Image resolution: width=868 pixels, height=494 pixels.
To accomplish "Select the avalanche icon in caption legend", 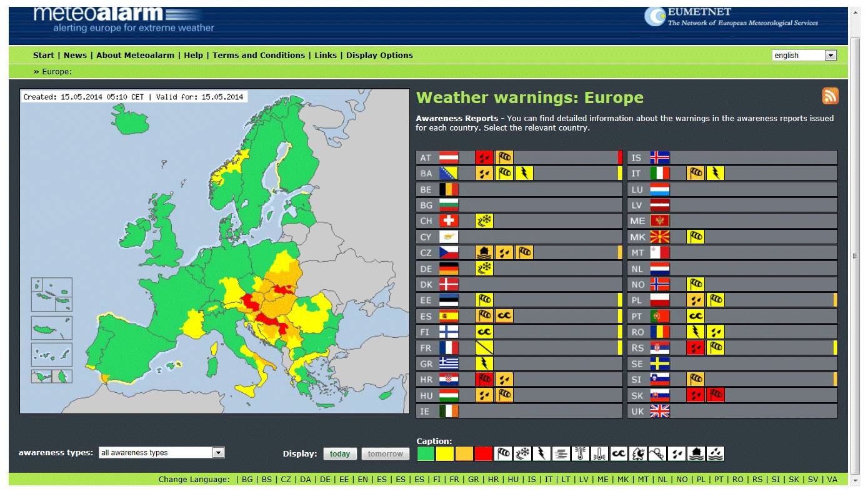I will click(x=657, y=454).
